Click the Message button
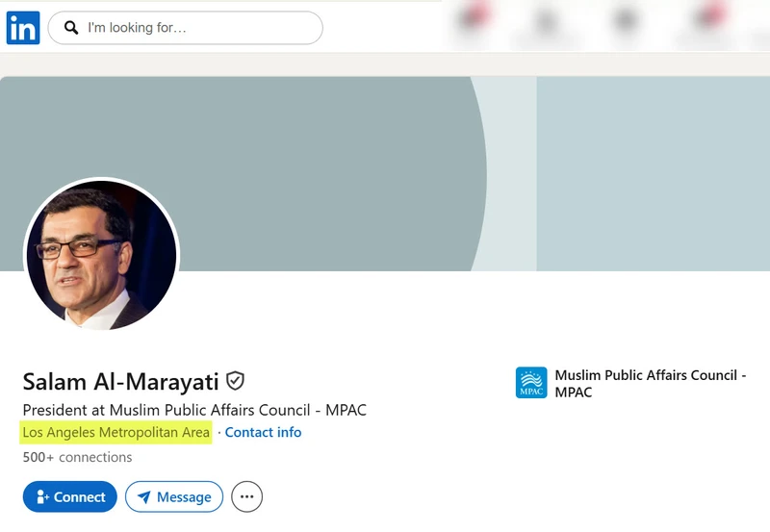Image resolution: width=770 pixels, height=532 pixels. coord(174,496)
